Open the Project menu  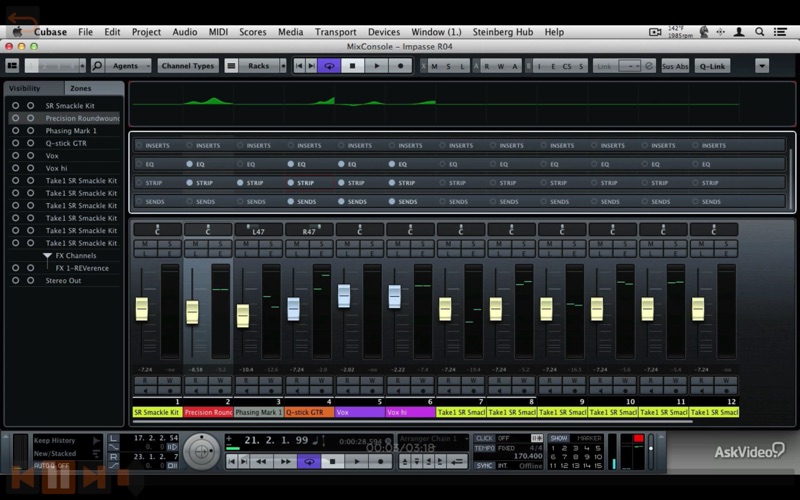click(146, 32)
